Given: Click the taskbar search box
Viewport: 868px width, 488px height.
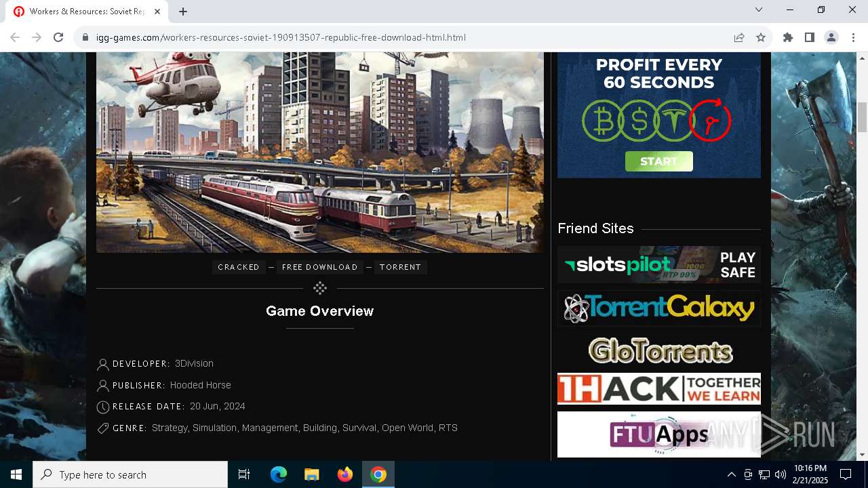Looking at the screenshot, I should tap(130, 474).
